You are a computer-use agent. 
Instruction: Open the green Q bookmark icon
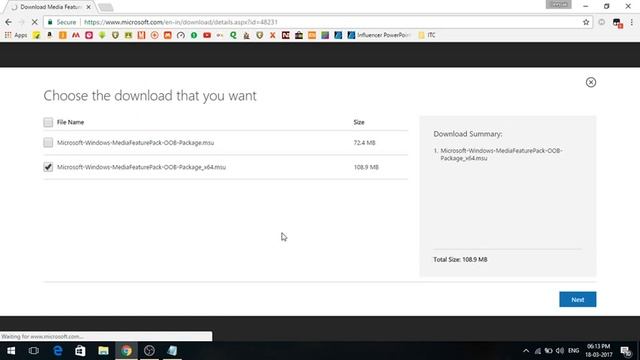coord(233,36)
